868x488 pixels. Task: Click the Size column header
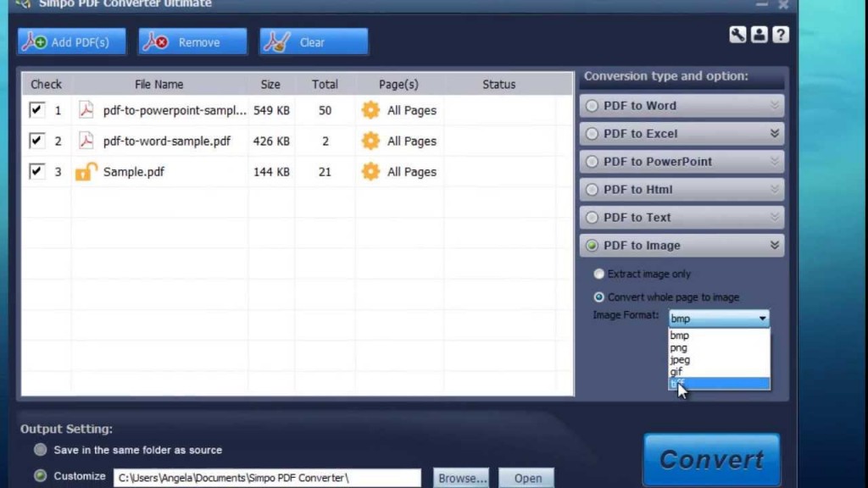point(270,84)
